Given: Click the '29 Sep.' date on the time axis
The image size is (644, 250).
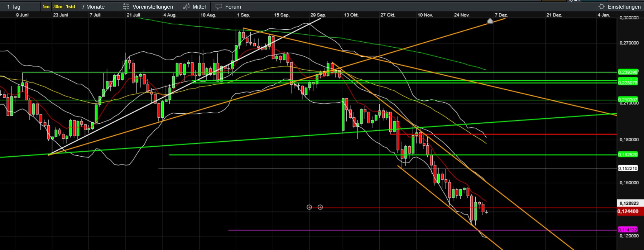Looking at the screenshot, I should click(318, 15).
